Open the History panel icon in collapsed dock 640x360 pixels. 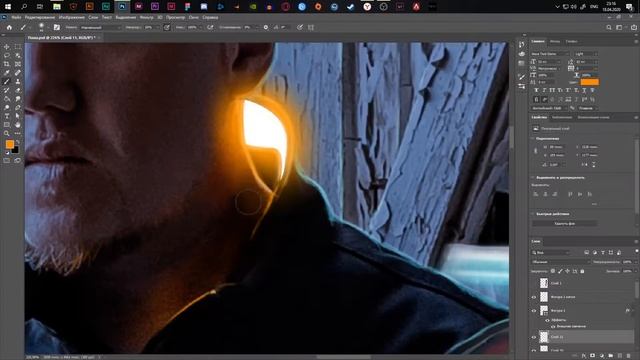click(x=522, y=44)
